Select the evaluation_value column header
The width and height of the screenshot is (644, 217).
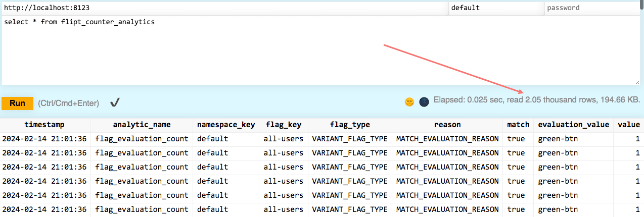(x=573, y=125)
